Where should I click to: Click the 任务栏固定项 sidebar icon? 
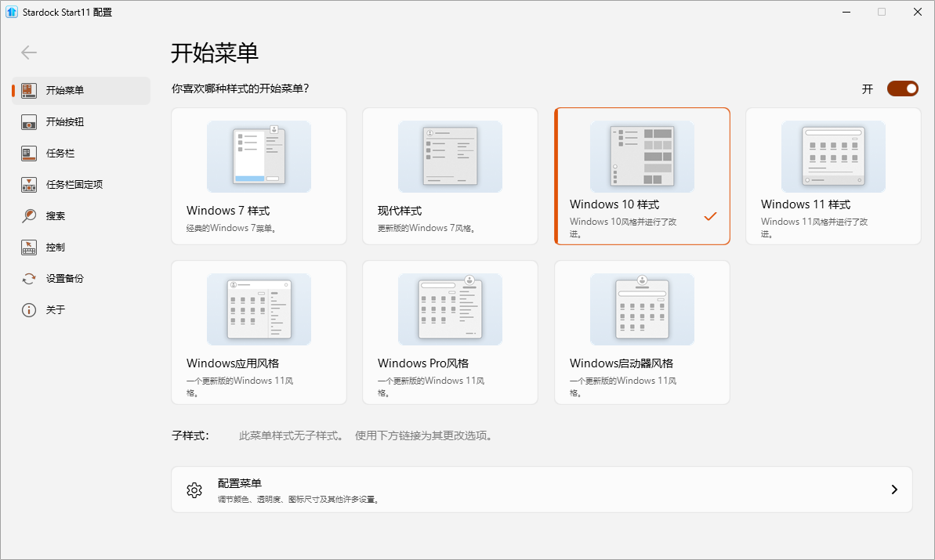pos(29,185)
